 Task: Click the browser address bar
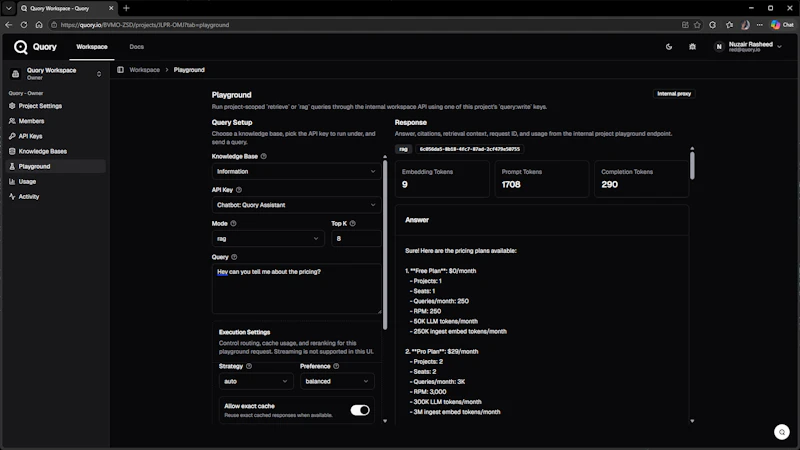tap(365, 24)
